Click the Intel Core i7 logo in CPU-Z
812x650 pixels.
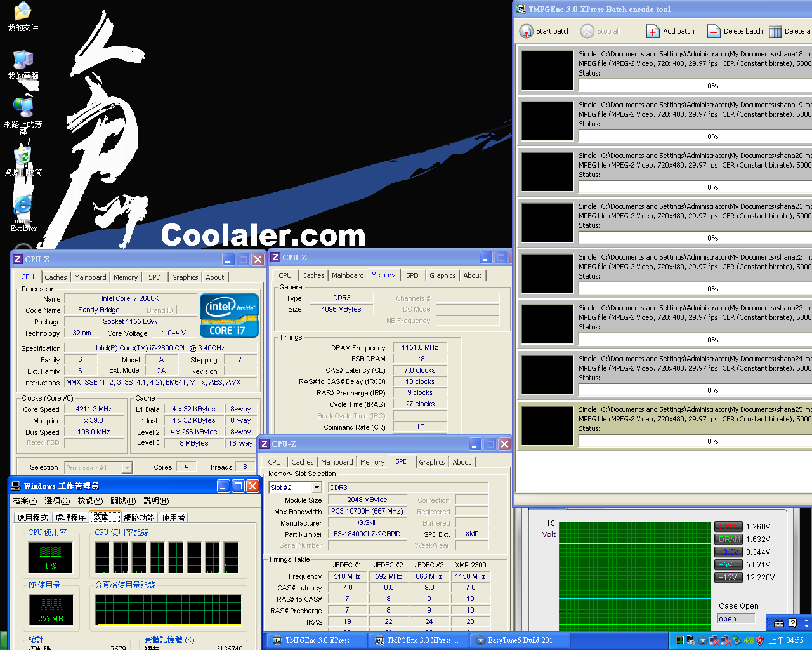[229, 315]
